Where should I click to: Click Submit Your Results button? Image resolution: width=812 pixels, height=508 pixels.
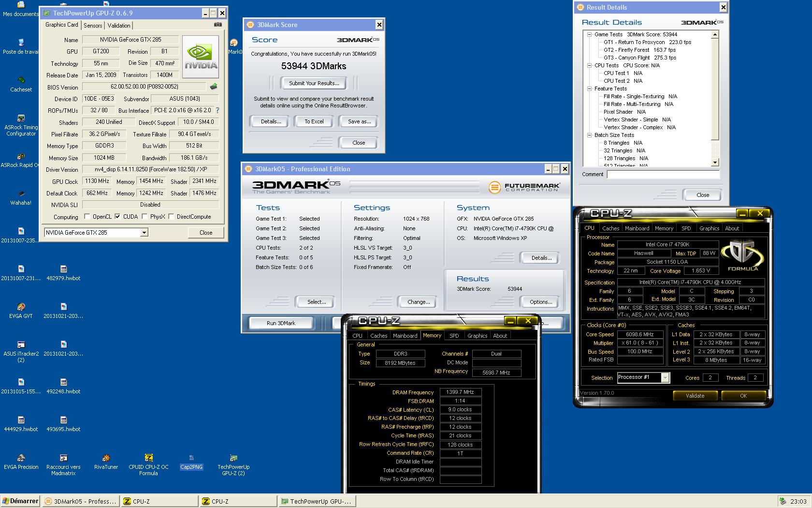coord(314,83)
